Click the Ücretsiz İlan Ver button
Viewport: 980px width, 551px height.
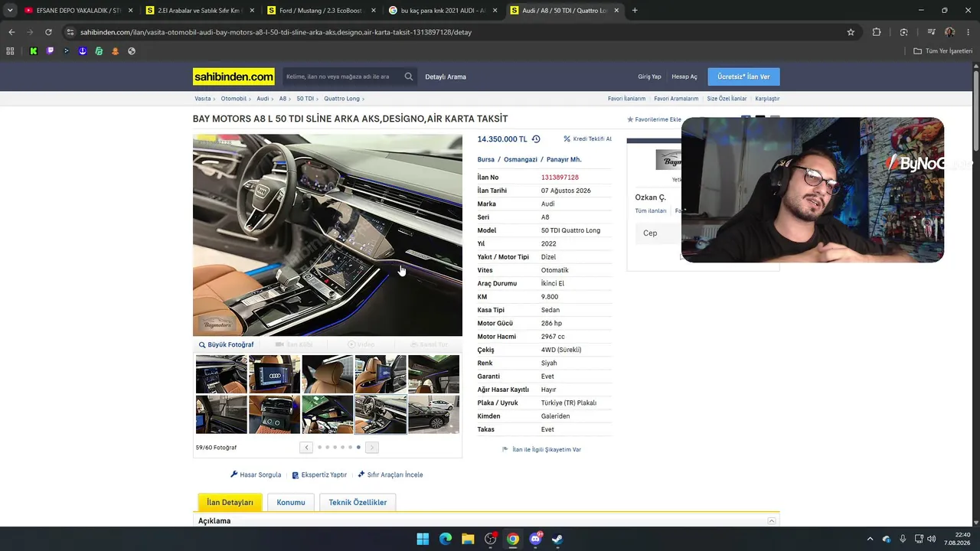(x=743, y=77)
